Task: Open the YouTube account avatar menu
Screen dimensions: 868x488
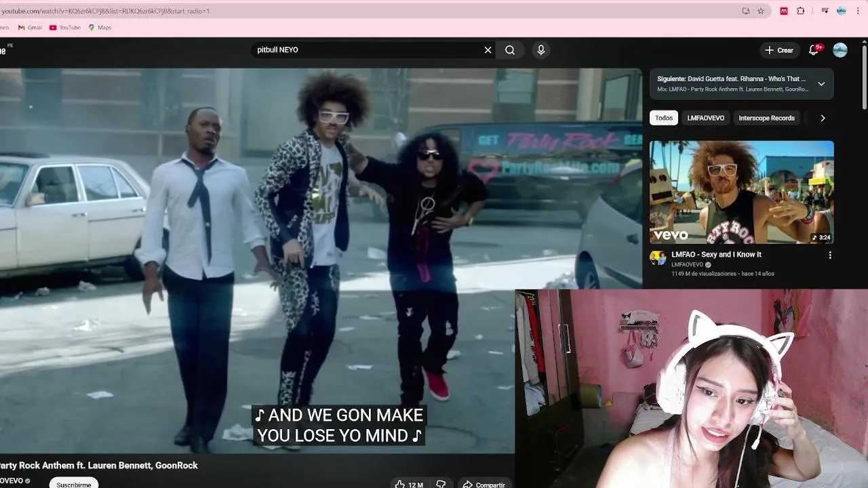Action: click(x=840, y=50)
